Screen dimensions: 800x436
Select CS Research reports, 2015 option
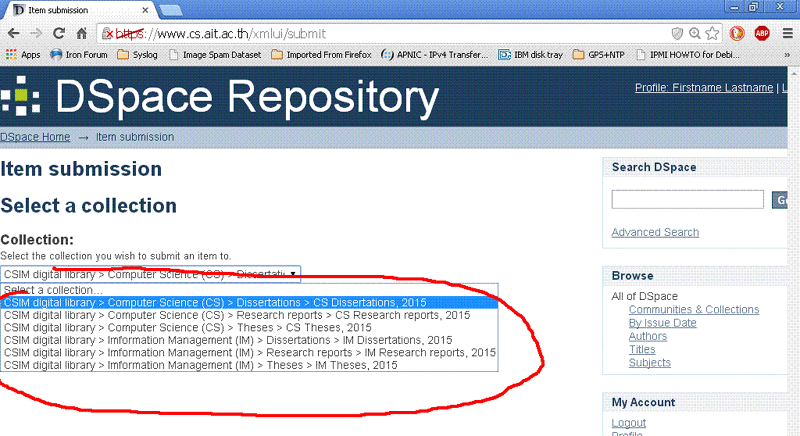(x=249, y=315)
